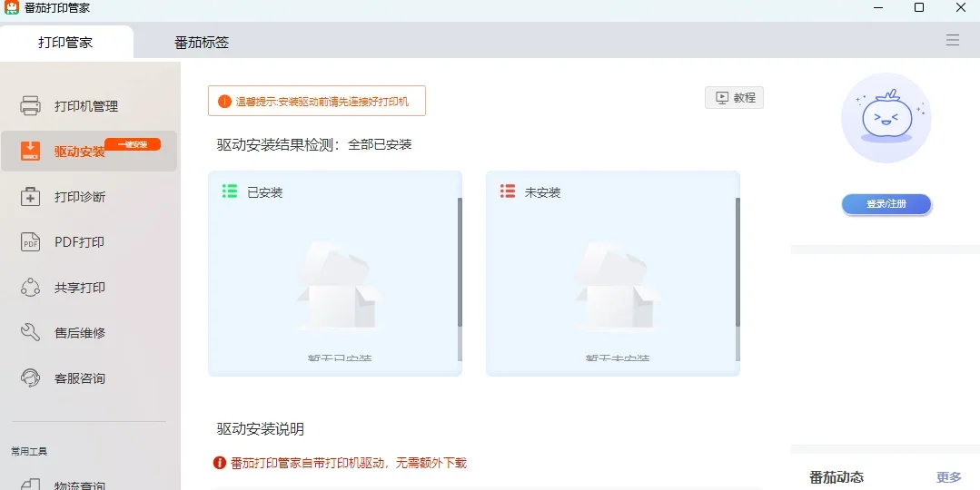Click the 驱动安装说明 heading
Screen dimensions: 980x490
click(260, 429)
